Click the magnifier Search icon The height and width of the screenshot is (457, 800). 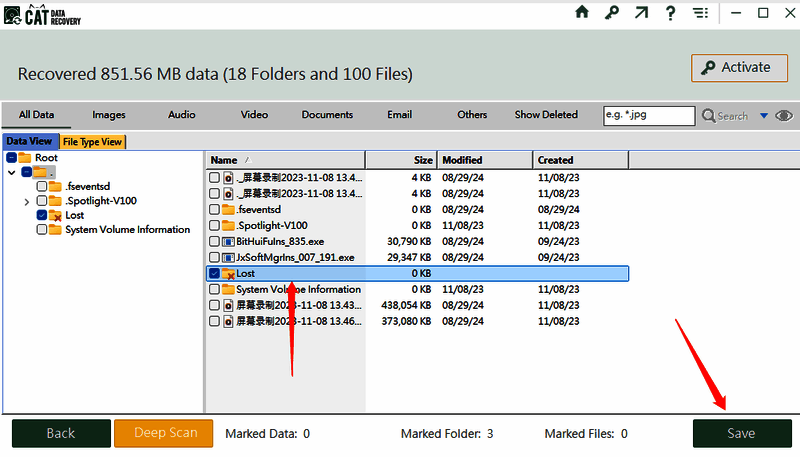pyautogui.click(x=708, y=116)
